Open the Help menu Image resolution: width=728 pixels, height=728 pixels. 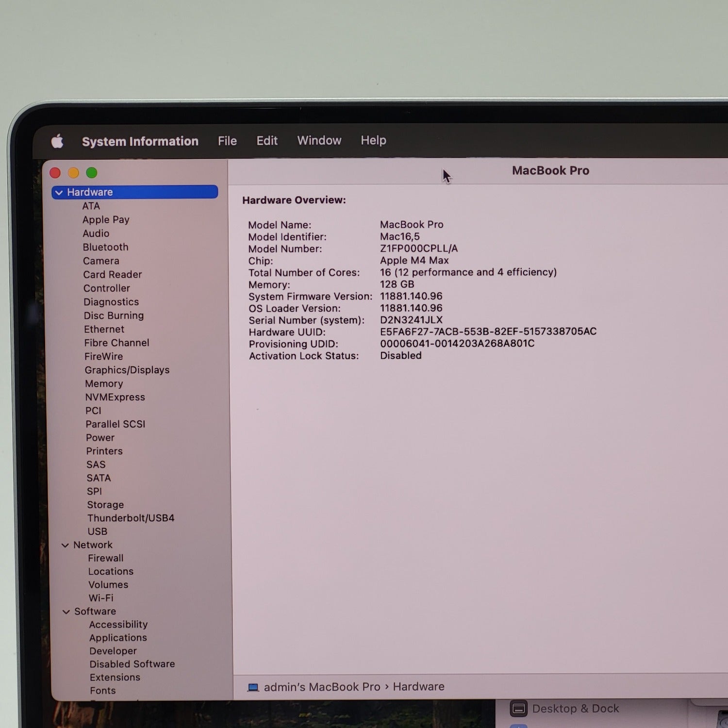click(373, 140)
